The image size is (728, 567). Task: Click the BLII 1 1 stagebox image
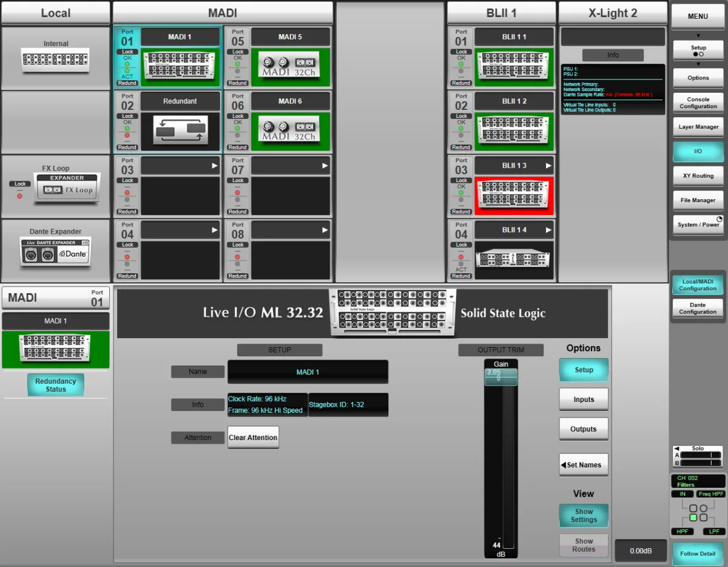click(514, 67)
